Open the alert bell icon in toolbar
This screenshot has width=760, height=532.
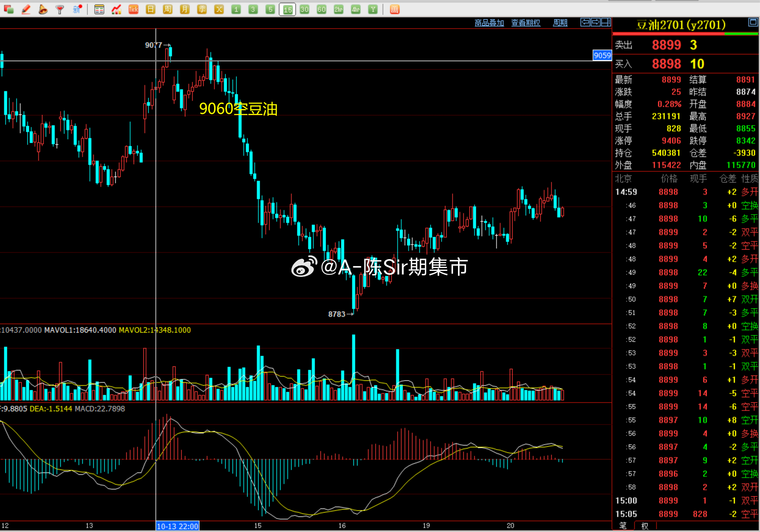coord(43,9)
